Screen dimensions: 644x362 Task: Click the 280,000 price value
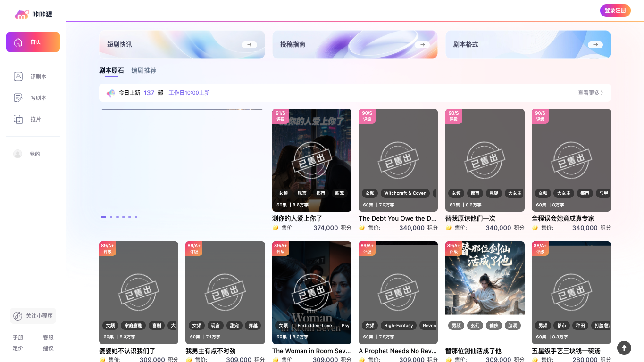(585, 360)
